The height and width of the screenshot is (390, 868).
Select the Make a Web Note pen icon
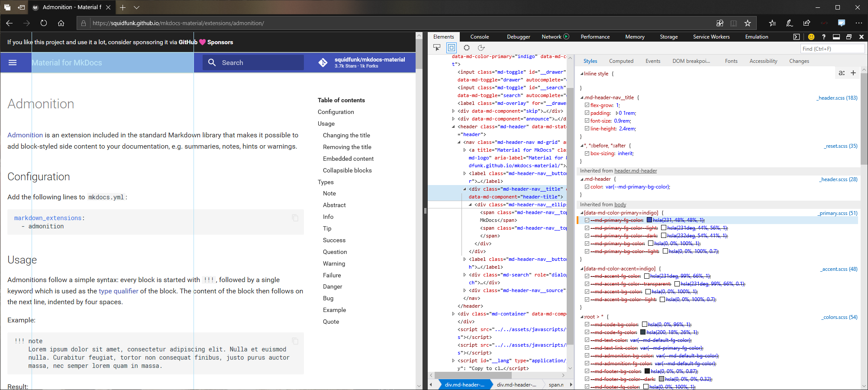tap(789, 23)
